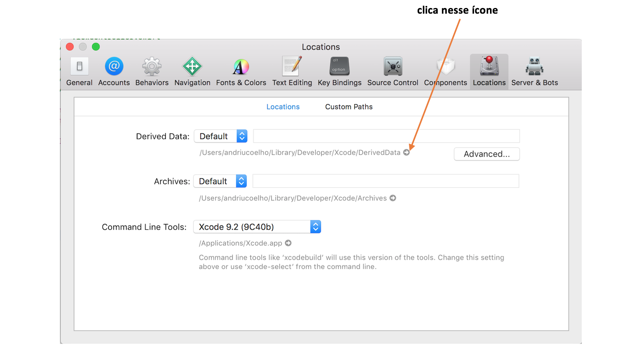Open the Behaviors gear pane
Screen dimensions: 644x353
pyautogui.click(x=152, y=71)
